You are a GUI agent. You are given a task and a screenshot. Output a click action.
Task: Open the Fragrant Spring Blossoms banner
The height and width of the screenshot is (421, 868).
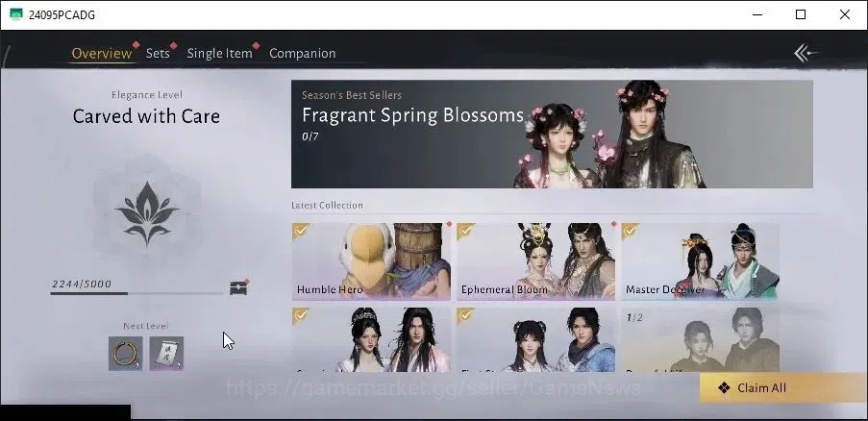pyautogui.click(x=552, y=134)
